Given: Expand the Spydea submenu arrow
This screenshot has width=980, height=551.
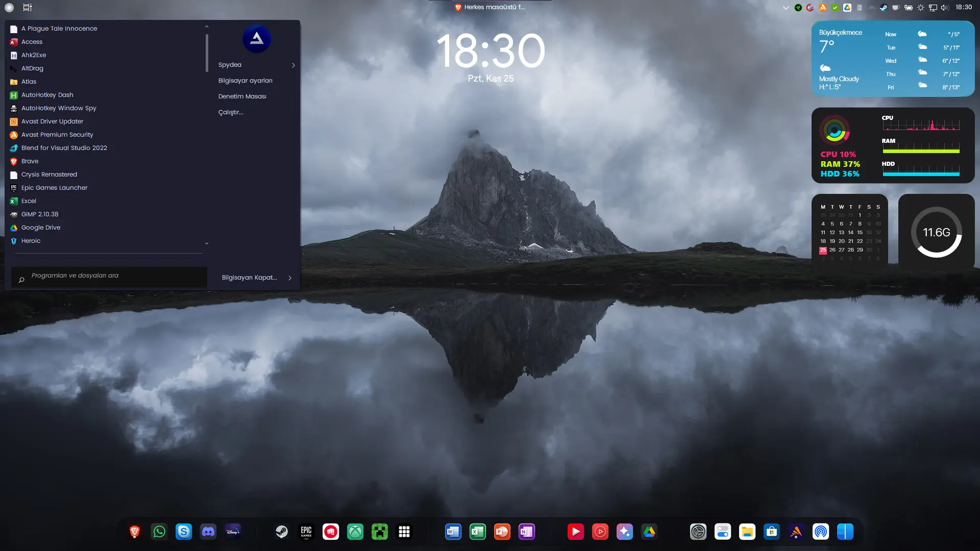Looking at the screenshot, I should tap(293, 65).
